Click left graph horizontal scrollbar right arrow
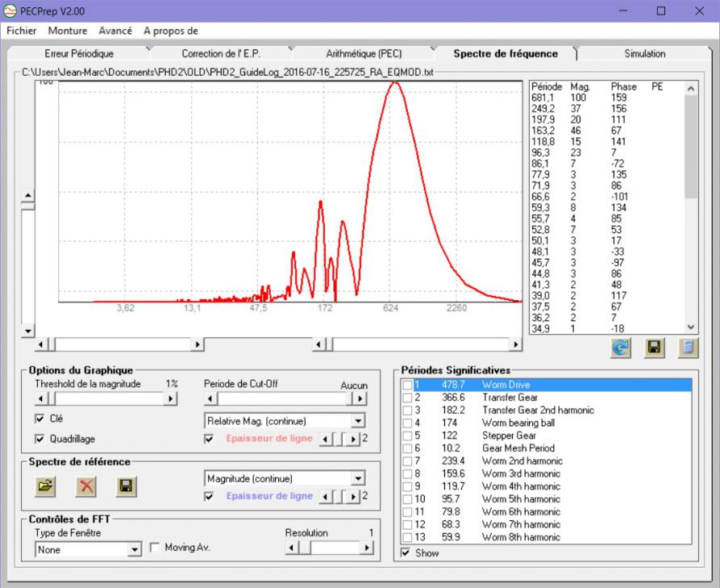Image resolution: width=720 pixels, height=588 pixels. (x=198, y=344)
